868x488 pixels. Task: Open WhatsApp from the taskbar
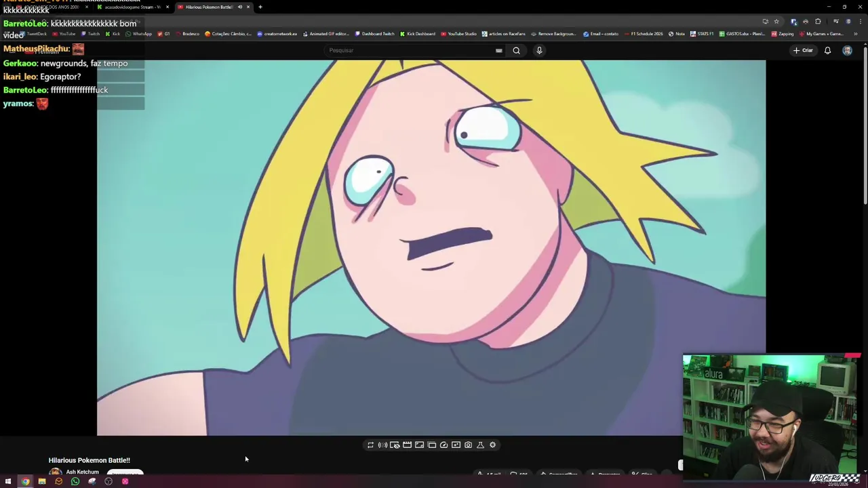(75, 481)
